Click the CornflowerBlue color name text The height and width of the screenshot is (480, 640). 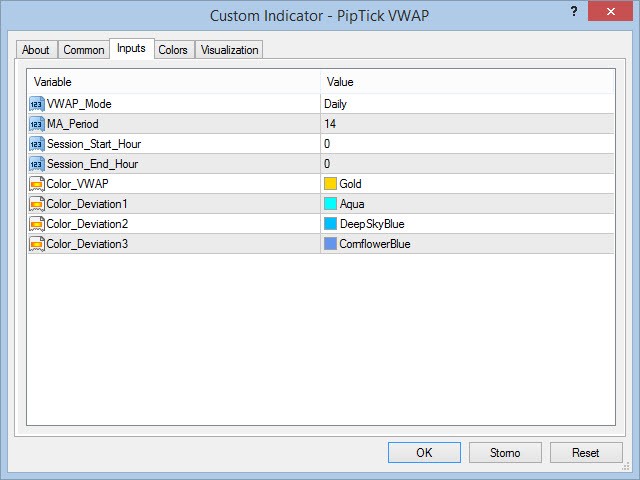click(x=375, y=244)
